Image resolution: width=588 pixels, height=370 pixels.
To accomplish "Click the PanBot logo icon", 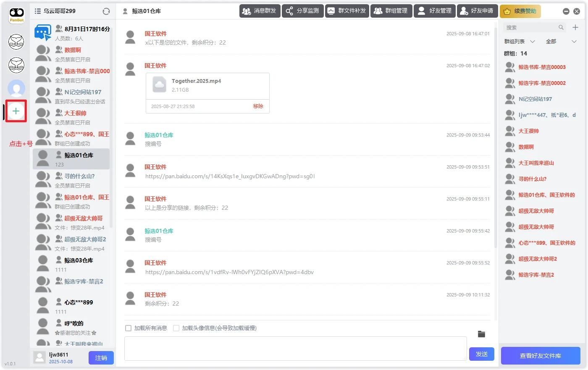I will click(17, 16).
